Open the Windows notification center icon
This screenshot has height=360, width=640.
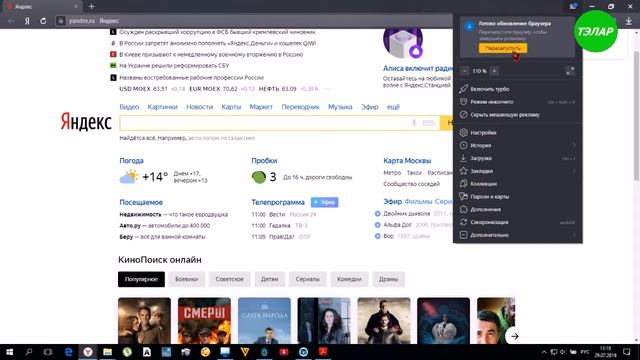(627, 352)
